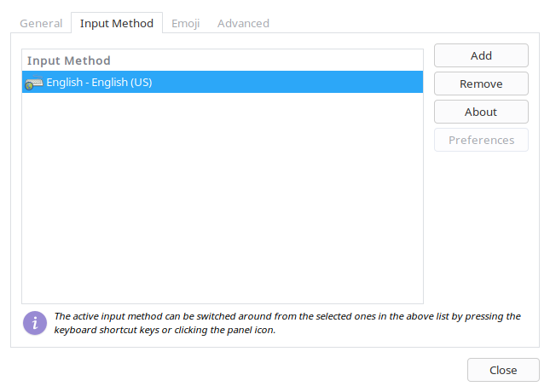Screen dimensions: 550x392
Task: Go to the Advanced tab
Action: click(x=243, y=23)
